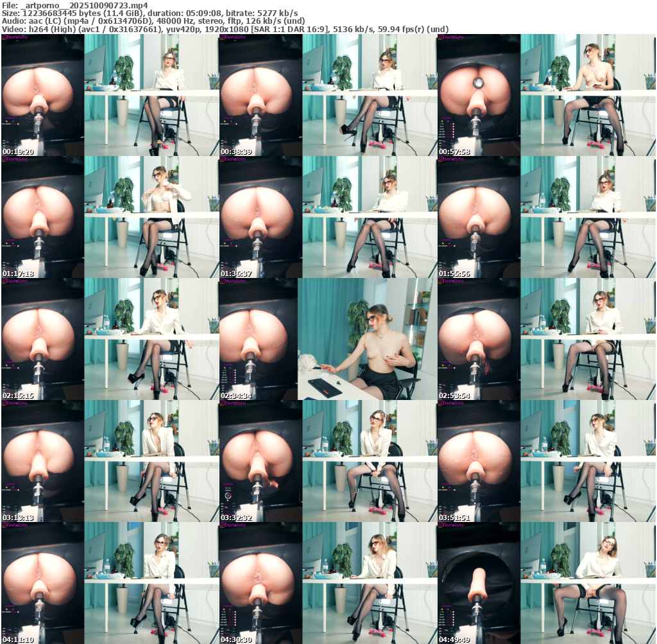Choose the thumbnail stamped 02:53:54

point(546,339)
